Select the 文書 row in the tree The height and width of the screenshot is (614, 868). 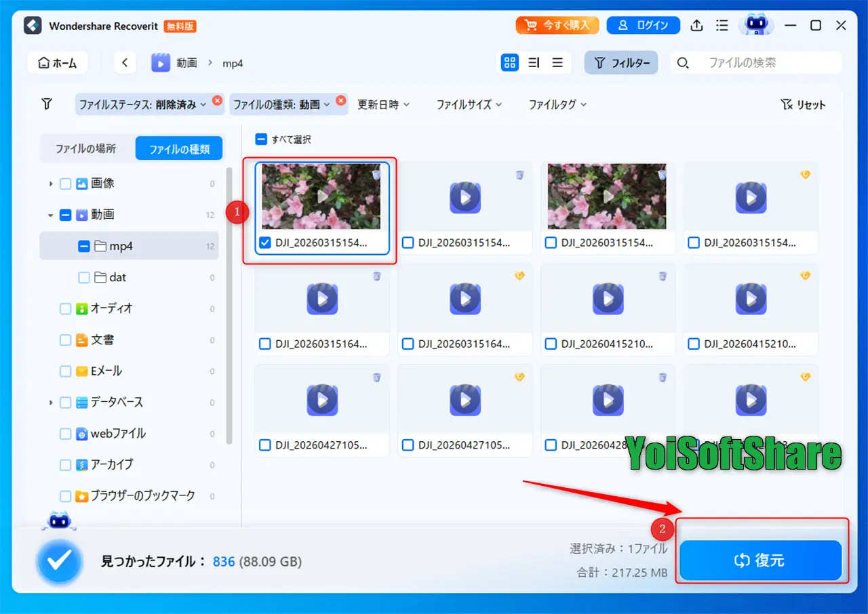tap(129, 340)
